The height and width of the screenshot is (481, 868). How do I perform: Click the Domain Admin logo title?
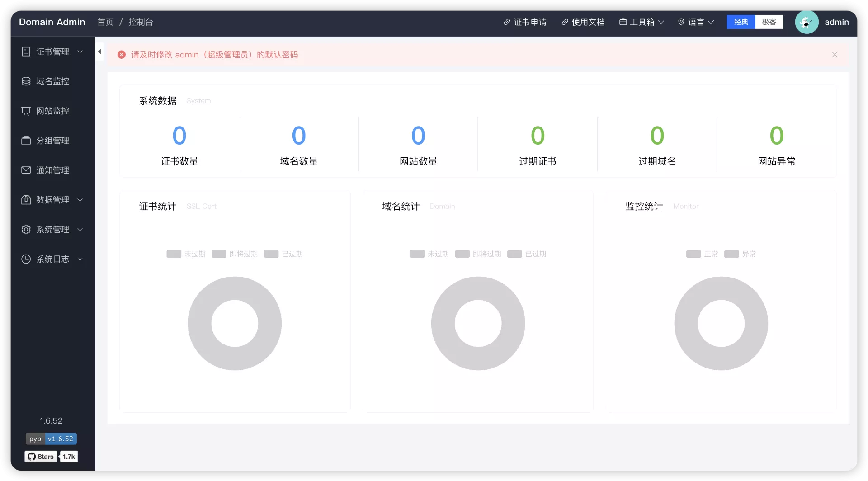pyautogui.click(x=52, y=22)
